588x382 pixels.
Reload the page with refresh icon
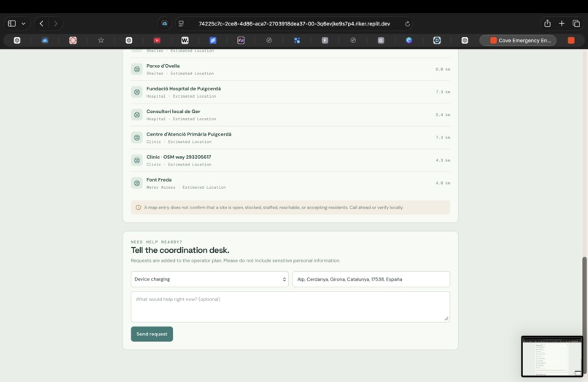407,23
